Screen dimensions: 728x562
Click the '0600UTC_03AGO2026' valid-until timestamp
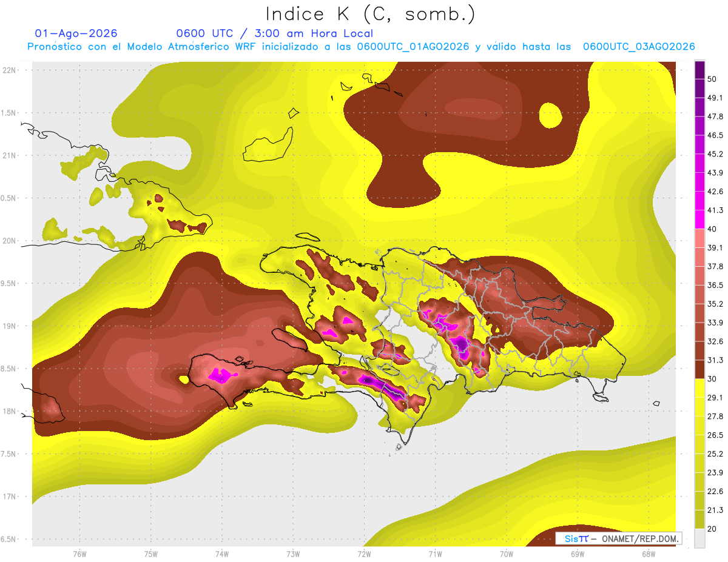[639, 47]
